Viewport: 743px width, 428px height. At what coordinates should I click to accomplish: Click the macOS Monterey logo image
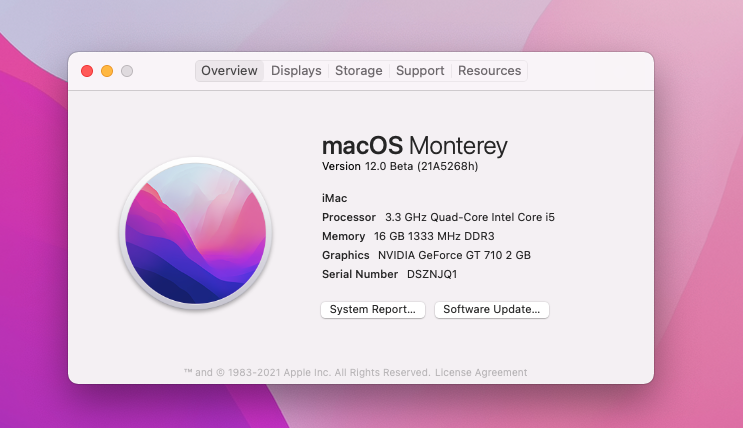pos(196,233)
